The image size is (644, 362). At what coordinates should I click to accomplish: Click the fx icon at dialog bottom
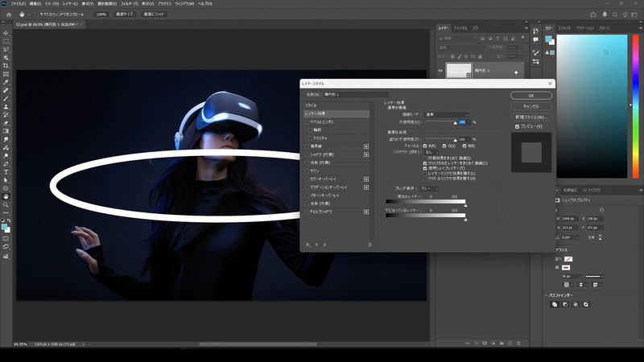pyautogui.click(x=308, y=244)
